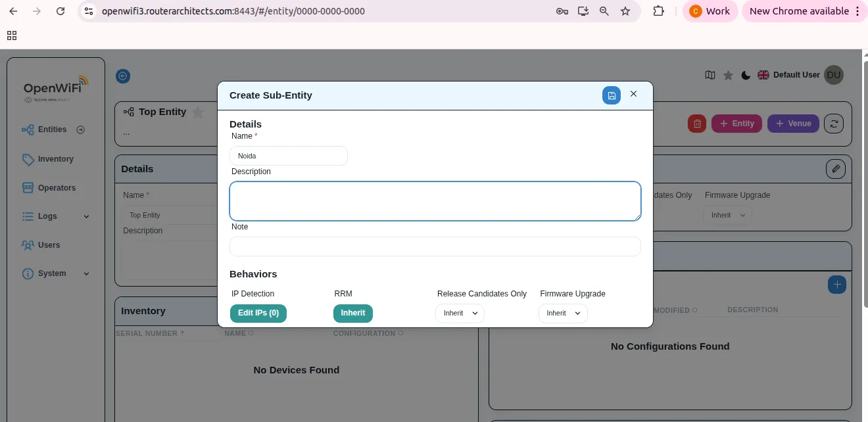
Task: Click the purple Venue button
Action: click(793, 124)
